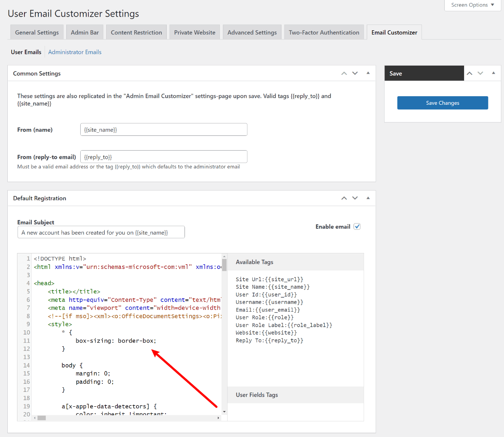Click the code editor scroll down arrow
The width and height of the screenshot is (504, 437).
(224, 412)
